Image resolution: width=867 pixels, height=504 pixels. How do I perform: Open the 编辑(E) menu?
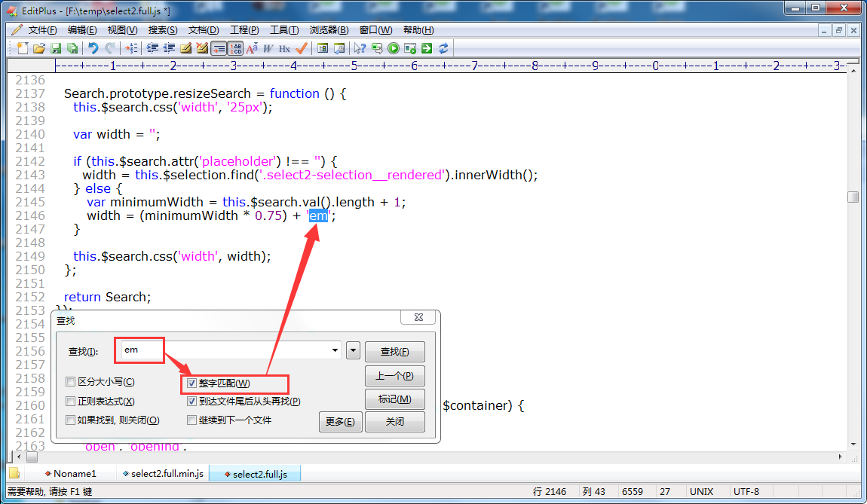(x=82, y=30)
